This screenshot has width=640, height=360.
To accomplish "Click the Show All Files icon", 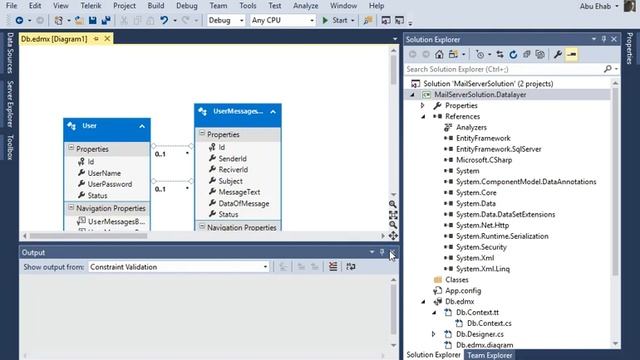I will 540,54.
